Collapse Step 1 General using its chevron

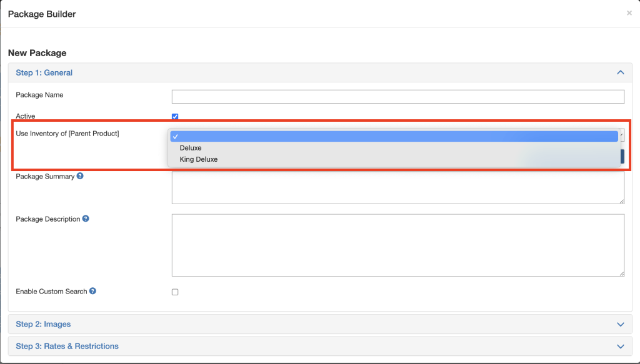point(620,72)
